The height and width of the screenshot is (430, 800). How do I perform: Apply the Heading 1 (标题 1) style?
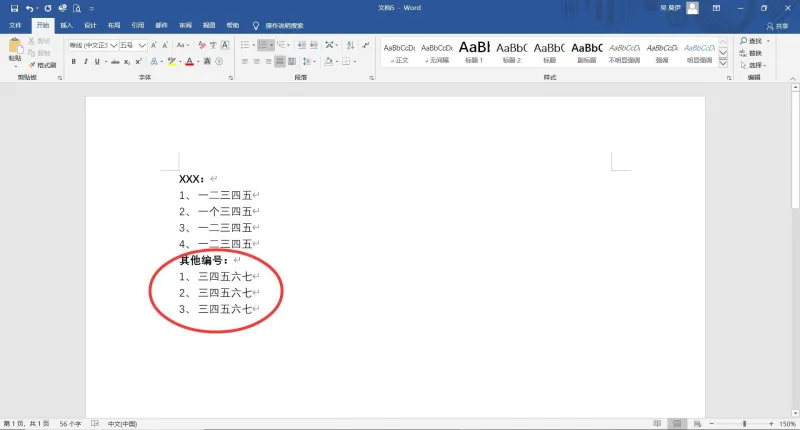pos(474,52)
